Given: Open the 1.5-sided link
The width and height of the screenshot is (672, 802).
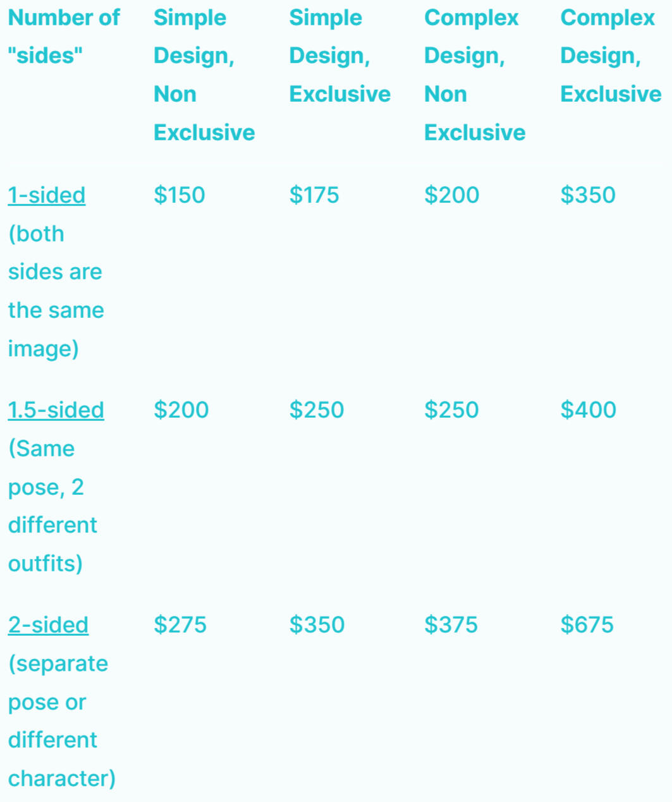Looking at the screenshot, I should point(56,410).
